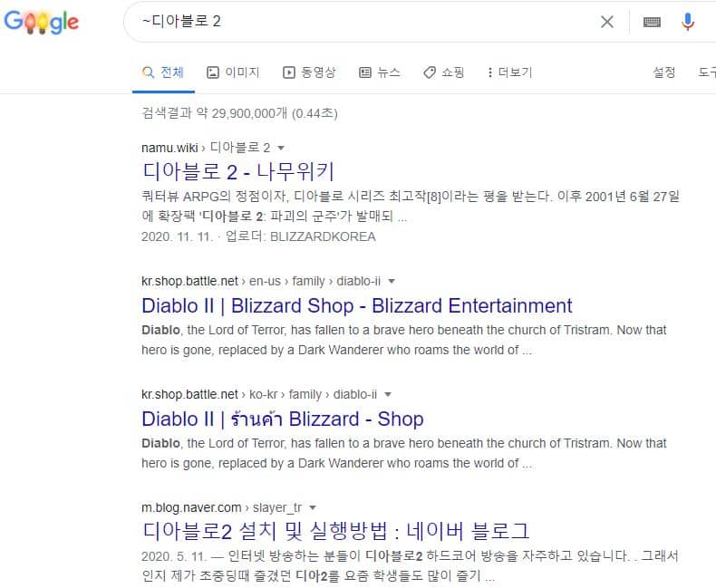Click the Google holiday logo
Image resolution: width=716 pixels, height=588 pixels.
(42, 22)
